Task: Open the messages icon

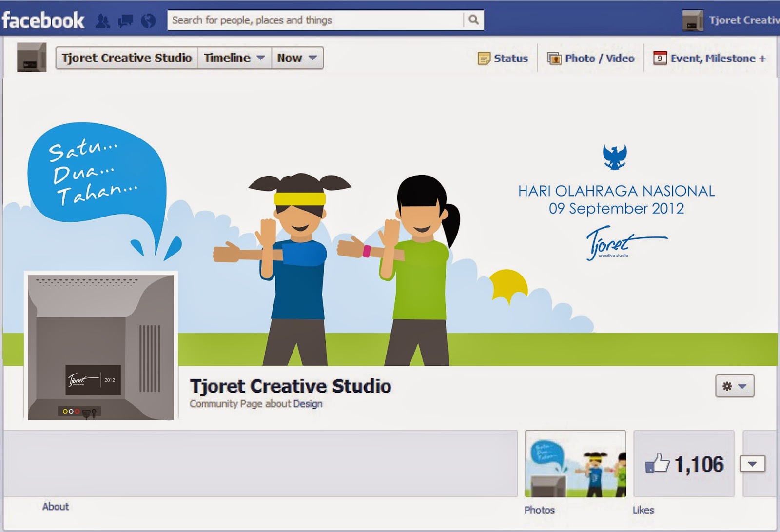Action: pos(125,21)
